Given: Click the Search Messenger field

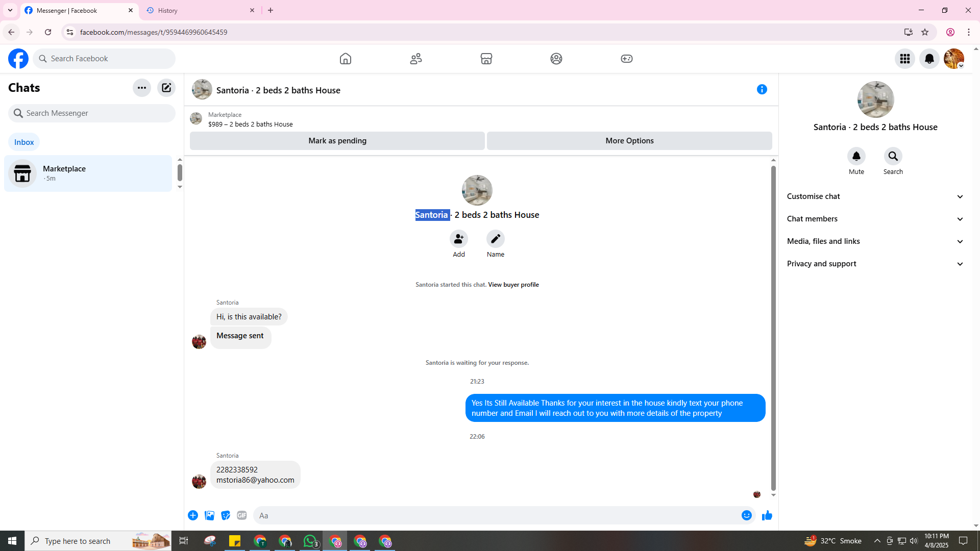Looking at the screenshot, I should point(92,113).
